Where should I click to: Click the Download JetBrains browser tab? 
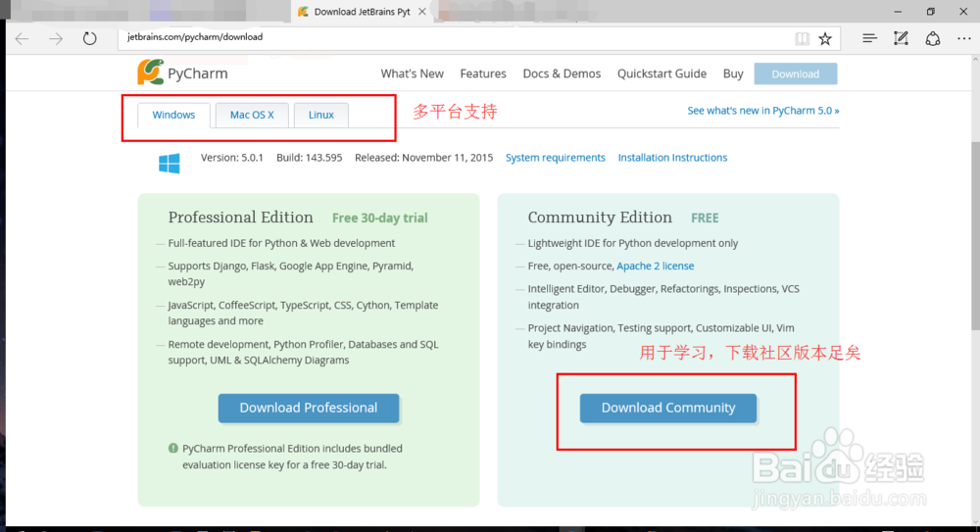point(363,11)
